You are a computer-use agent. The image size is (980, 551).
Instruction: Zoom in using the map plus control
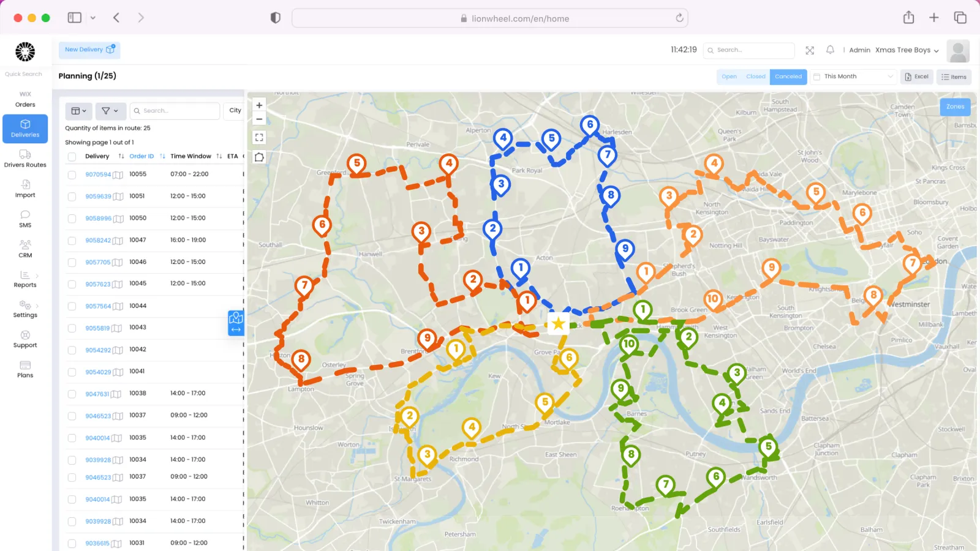258,105
